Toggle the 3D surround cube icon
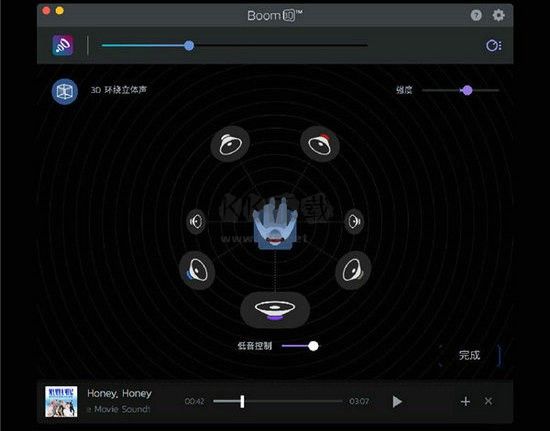This screenshot has height=431, width=550. (65, 92)
